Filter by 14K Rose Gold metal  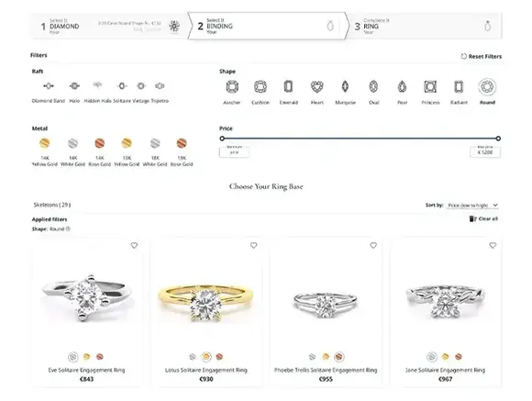(x=99, y=143)
